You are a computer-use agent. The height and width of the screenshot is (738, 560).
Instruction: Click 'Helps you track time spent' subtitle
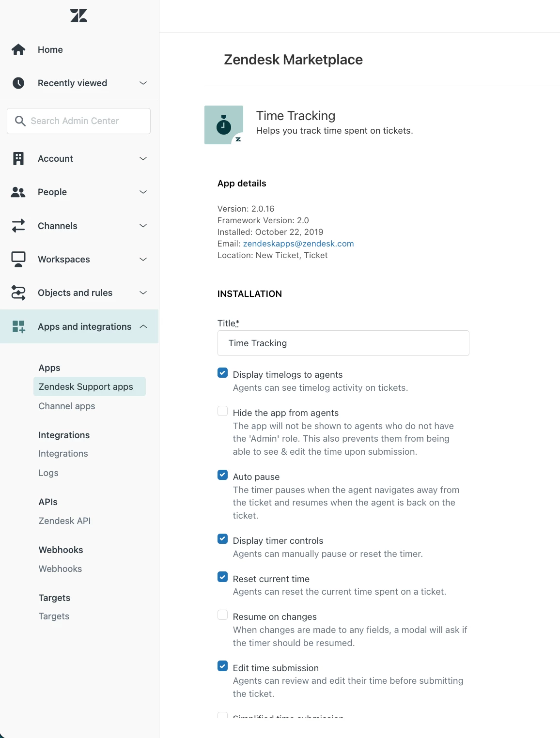pyautogui.click(x=334, y=131)
